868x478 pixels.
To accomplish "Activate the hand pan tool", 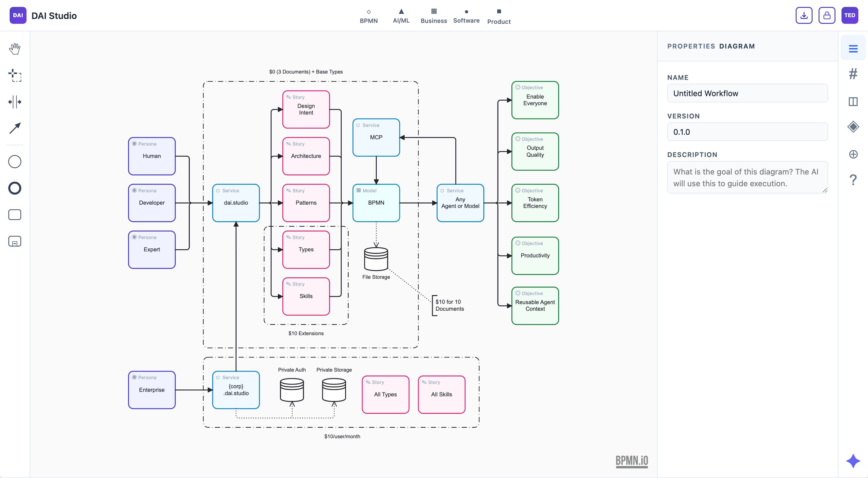I will 14,49.
